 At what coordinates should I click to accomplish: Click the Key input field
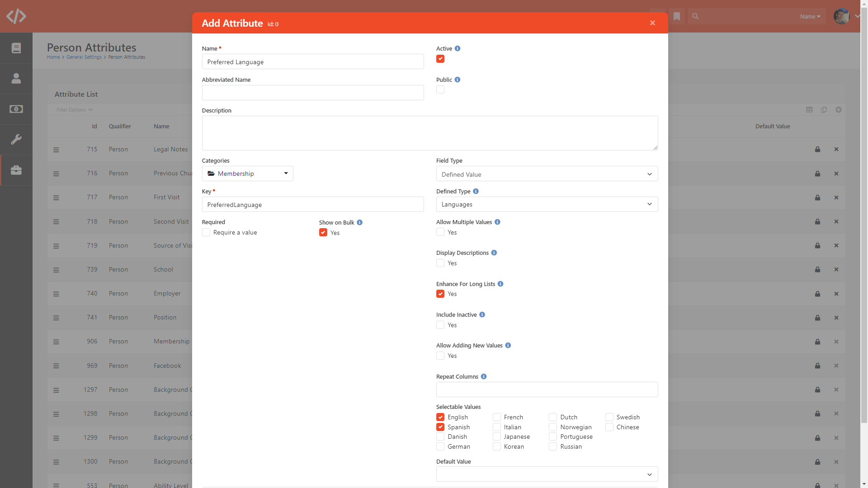(313, 204)
